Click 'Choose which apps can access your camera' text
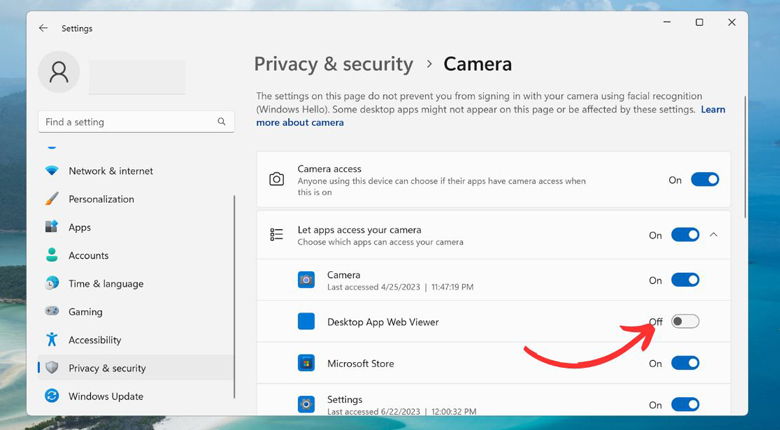This screenshot has height=430, width=780. (381, 242)
